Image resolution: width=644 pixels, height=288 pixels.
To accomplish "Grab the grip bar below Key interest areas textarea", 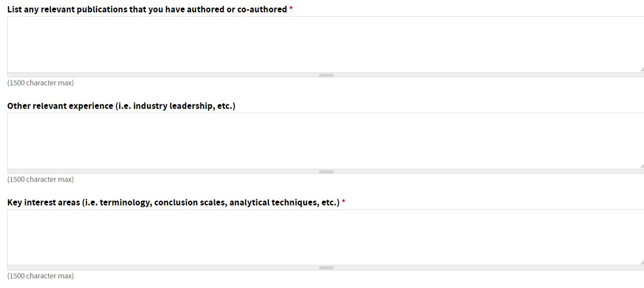I will pyautogui.click(x=326, y=268).
